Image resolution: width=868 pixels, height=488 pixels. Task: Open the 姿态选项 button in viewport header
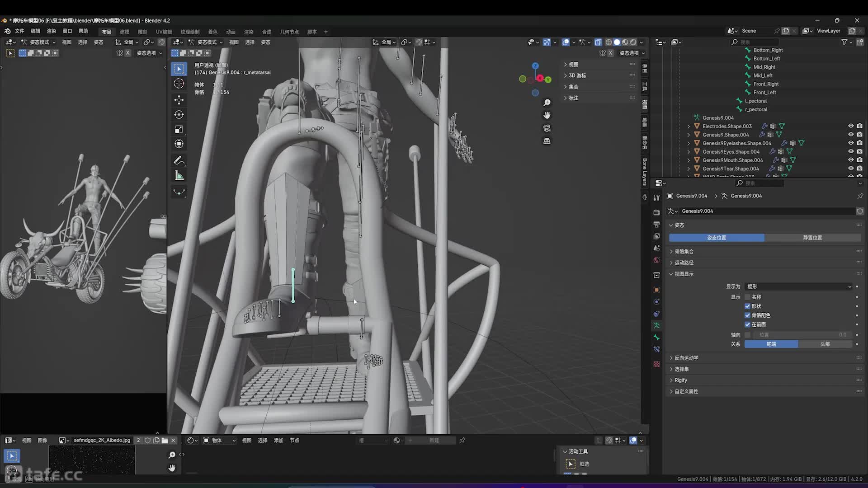[632, 53]
